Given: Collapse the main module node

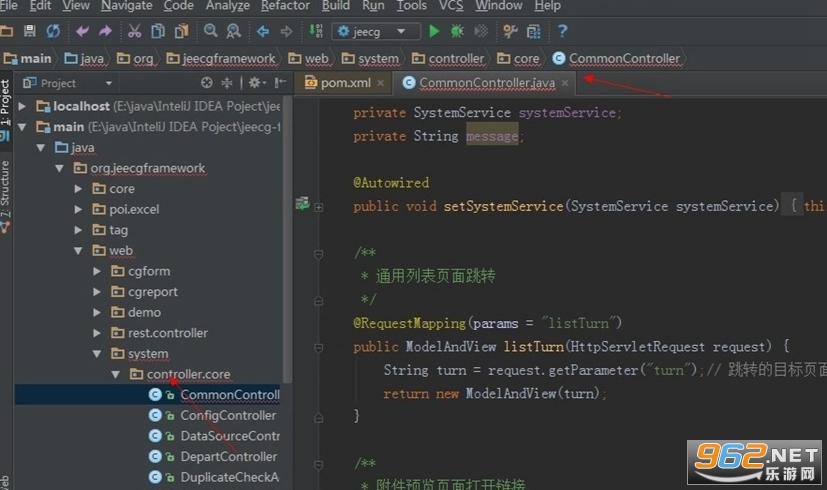Looking at the screenshot, I should (x=22, y=127).
